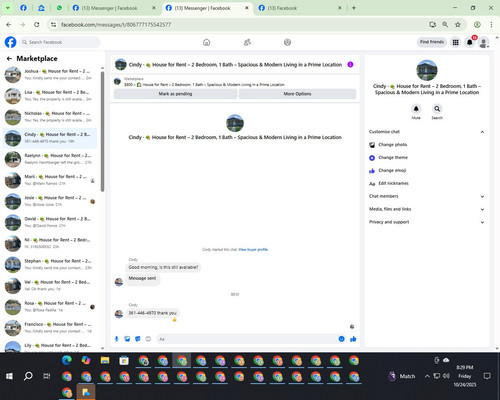Switch to first Messenger browser tab

pyautogui.click(x=113, y=8)
